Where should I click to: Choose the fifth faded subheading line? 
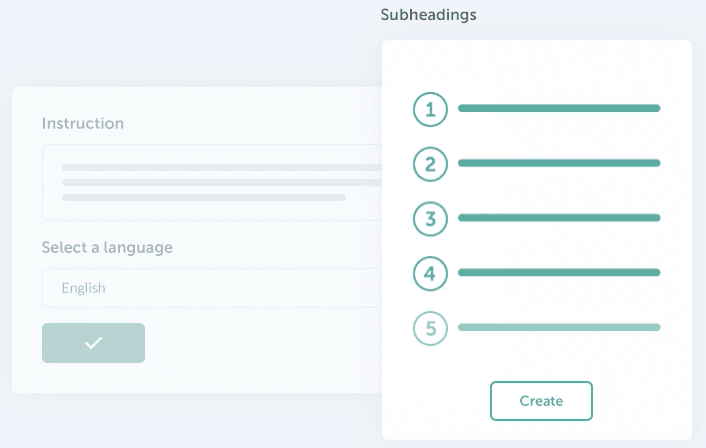point(559,327)
